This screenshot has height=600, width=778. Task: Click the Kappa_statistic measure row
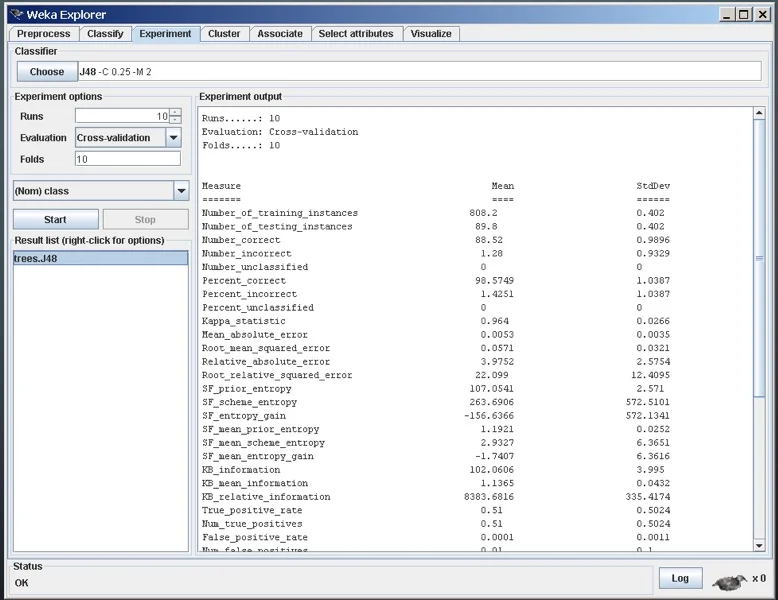coord(436,321)
